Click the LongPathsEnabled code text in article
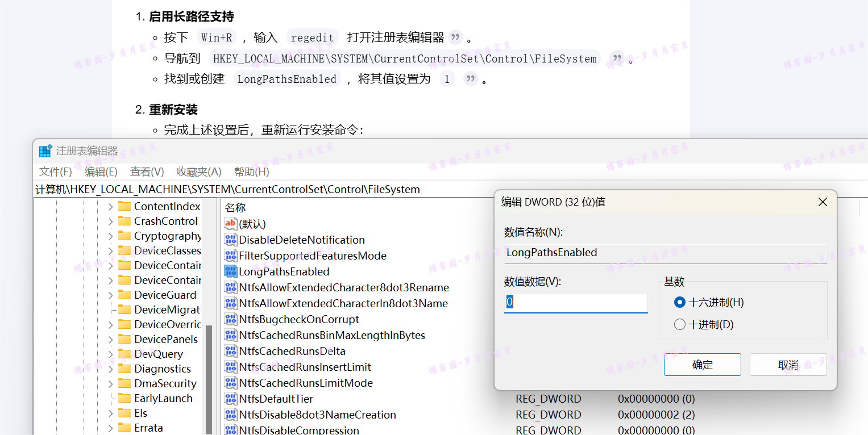The height and width of the screenshot is (435, 868). [287, 79]
